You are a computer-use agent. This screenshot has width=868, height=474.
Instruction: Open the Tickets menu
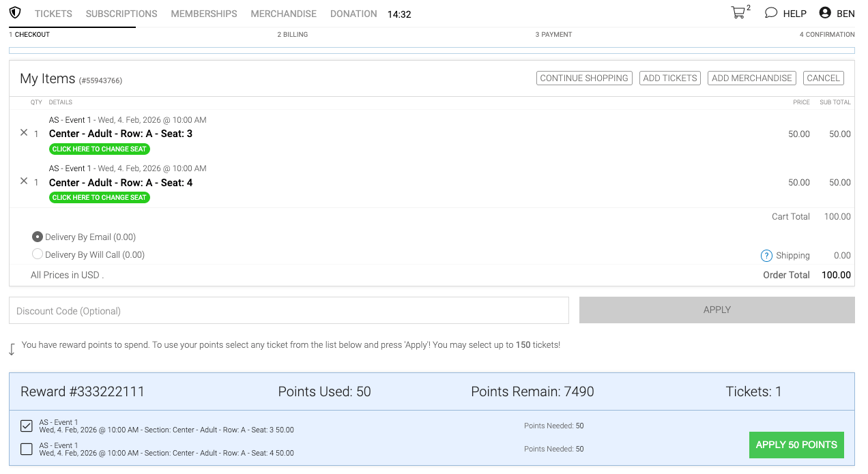[x=53, y=14]
